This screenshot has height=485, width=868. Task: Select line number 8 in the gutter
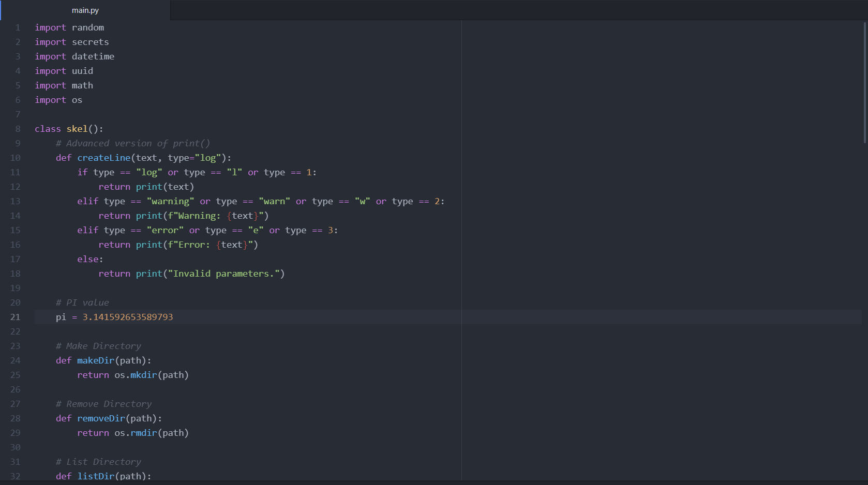[18, 128]
